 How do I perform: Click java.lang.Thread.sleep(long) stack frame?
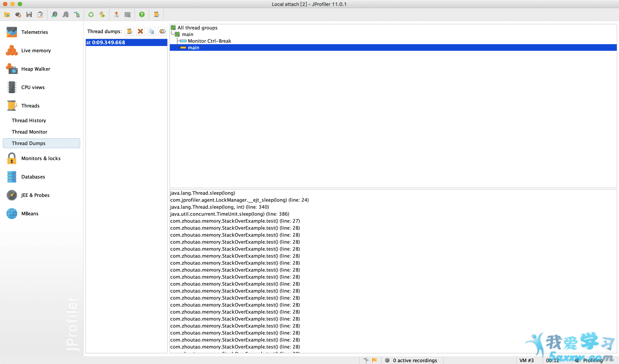tap(203, 193)
